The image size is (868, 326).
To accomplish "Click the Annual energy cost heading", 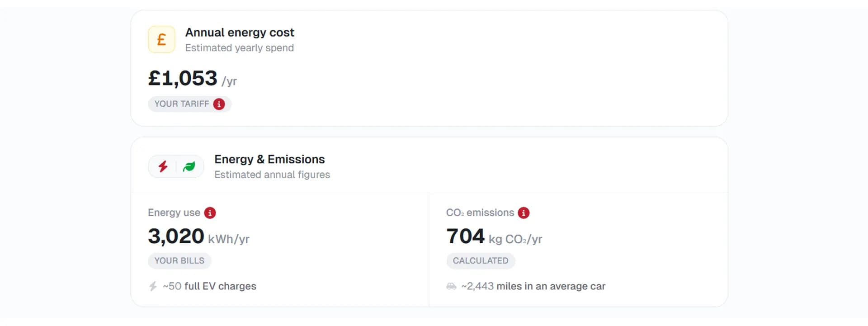I will coord(240,32).
